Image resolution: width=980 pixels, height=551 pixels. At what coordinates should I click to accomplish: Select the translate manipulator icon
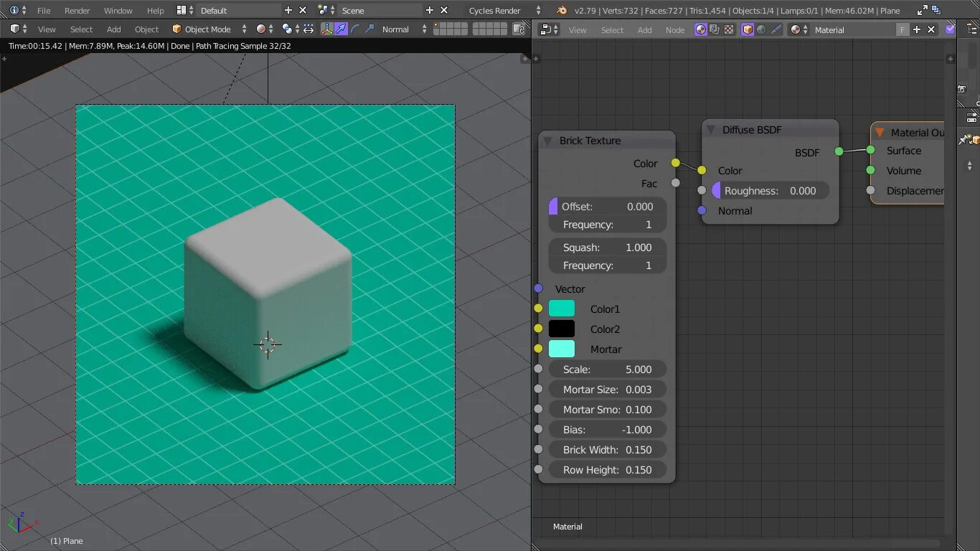coord(341,29)
